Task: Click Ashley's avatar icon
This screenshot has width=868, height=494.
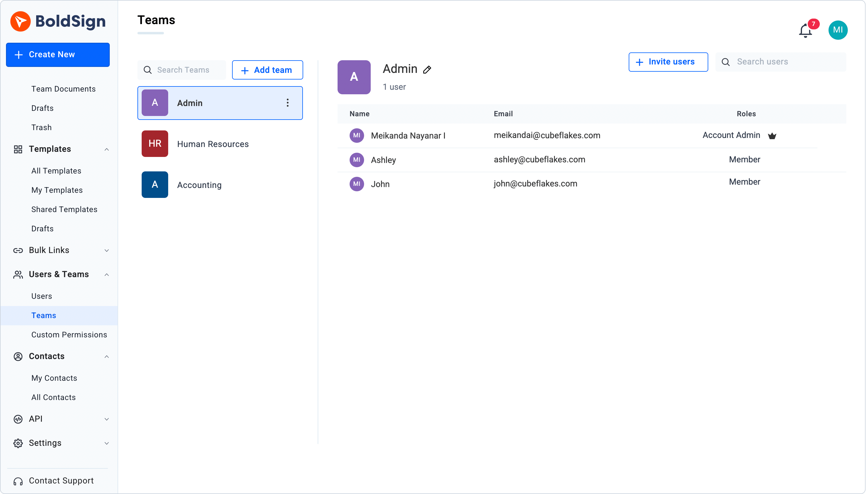Action: coord(357,160)
